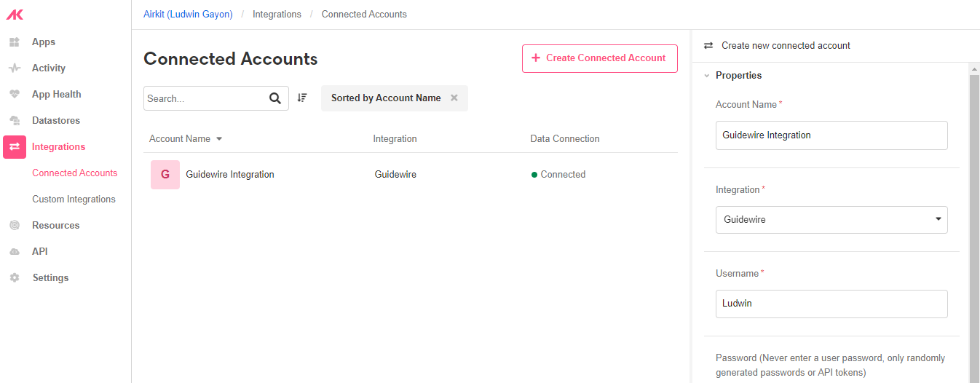Select the Activity pulse icon

pyautogui.click(x=14, y=68)
